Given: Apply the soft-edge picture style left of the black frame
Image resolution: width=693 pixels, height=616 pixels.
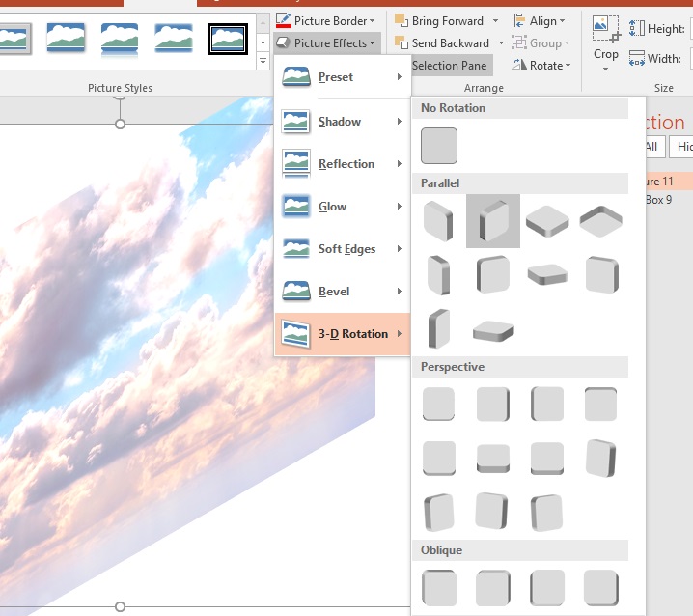Looking at the screenshot, I should (x=174, y=39).
